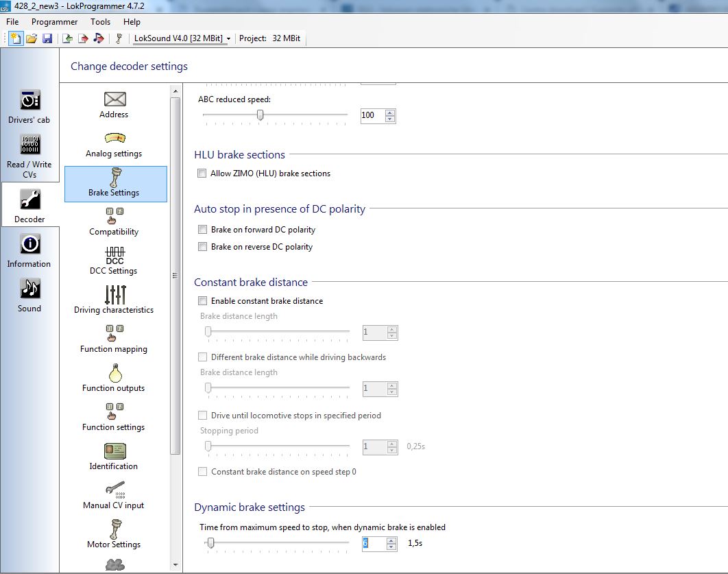This screenshot has width=728, height=574.
Task: Open Function mapping settings
Action: [x=114, y=339]
